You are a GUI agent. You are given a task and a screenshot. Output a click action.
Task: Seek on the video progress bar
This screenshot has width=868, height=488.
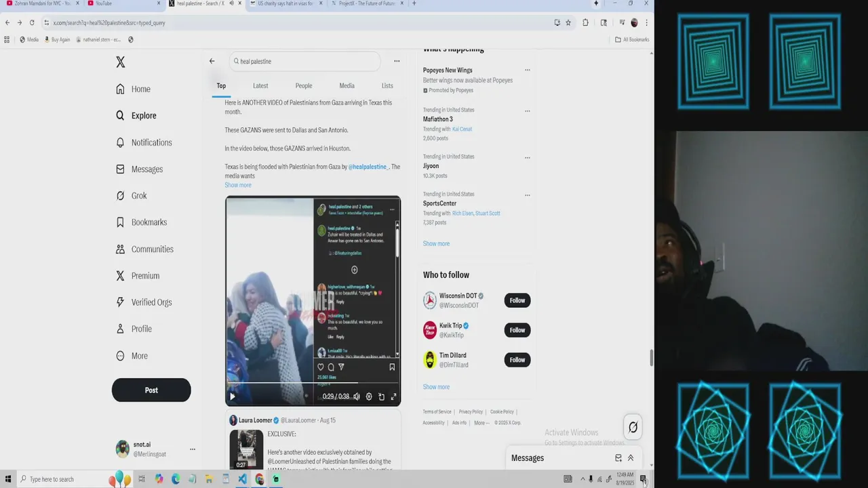click(313, 384)
